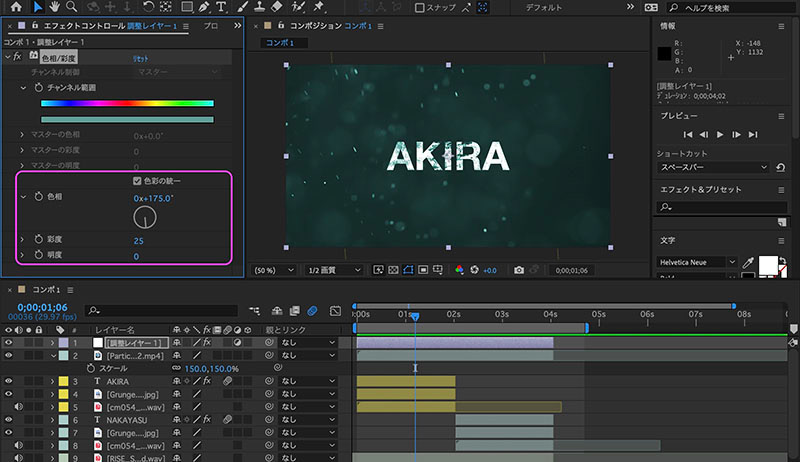Open the 50% magnification dropdown

coord(274,270)
